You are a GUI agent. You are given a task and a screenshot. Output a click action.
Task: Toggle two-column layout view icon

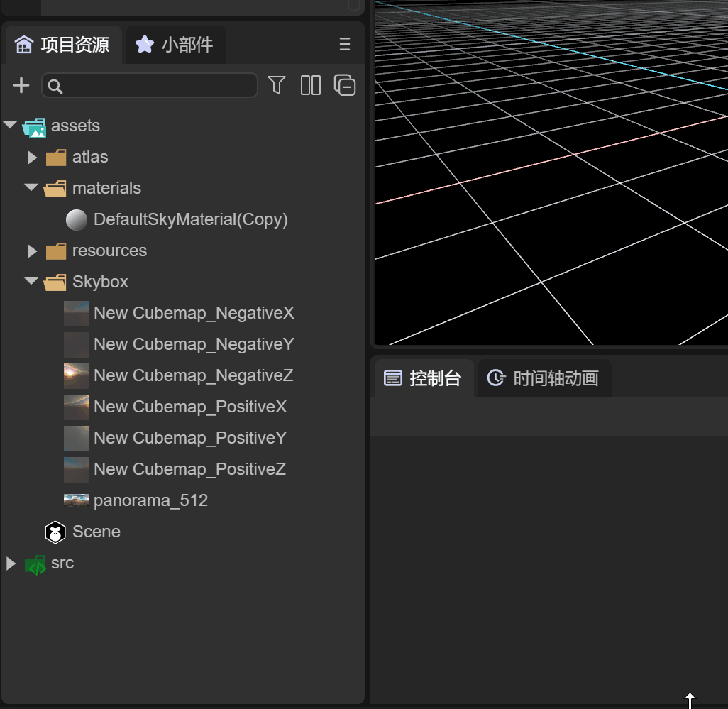click(x=311, y=86)
